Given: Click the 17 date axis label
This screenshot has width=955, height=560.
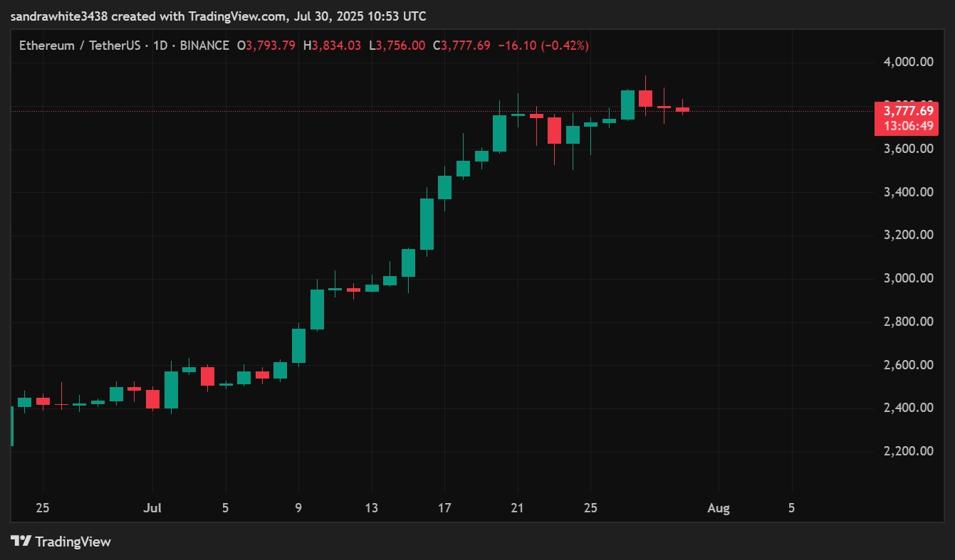Looking at the screenshot, I should pyautogui.click(x=444, y=509).
